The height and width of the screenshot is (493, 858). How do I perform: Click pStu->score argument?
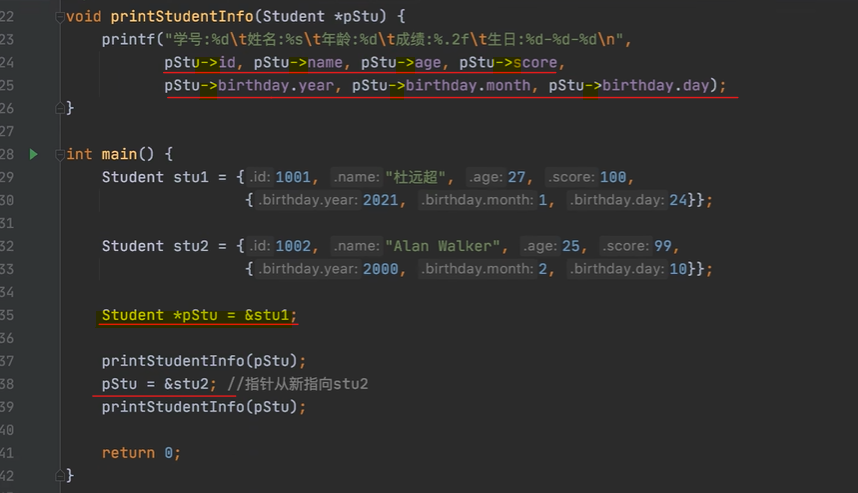(508, 62)
